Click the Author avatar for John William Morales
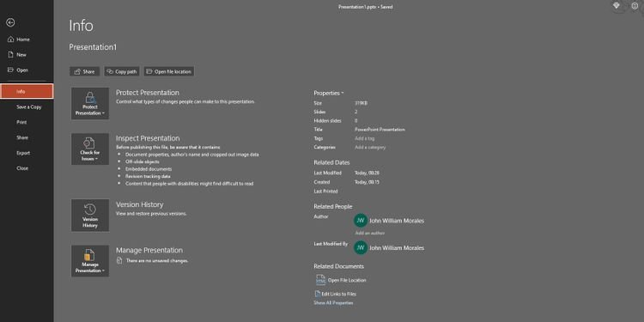The image size is (644, 322). point(361,221)
